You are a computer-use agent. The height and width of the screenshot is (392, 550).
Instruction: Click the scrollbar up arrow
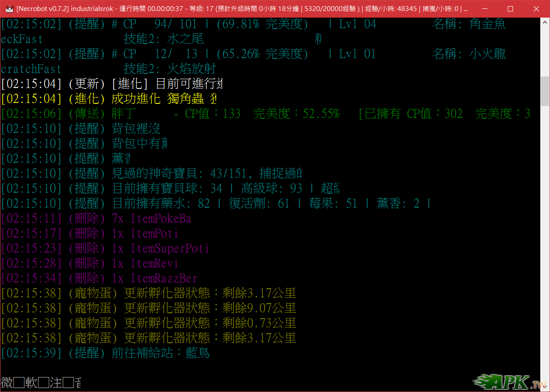545,22
